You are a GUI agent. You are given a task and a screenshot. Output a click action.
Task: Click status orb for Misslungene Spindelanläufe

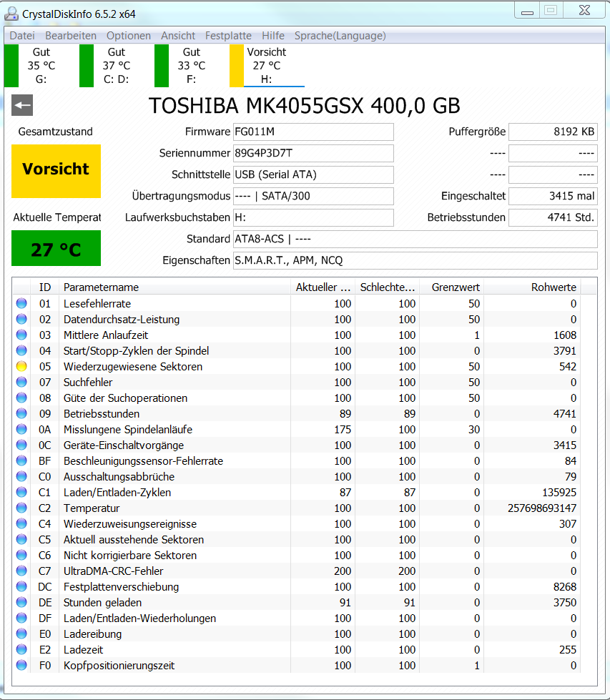pyautogui.click(x=21, y=430)
